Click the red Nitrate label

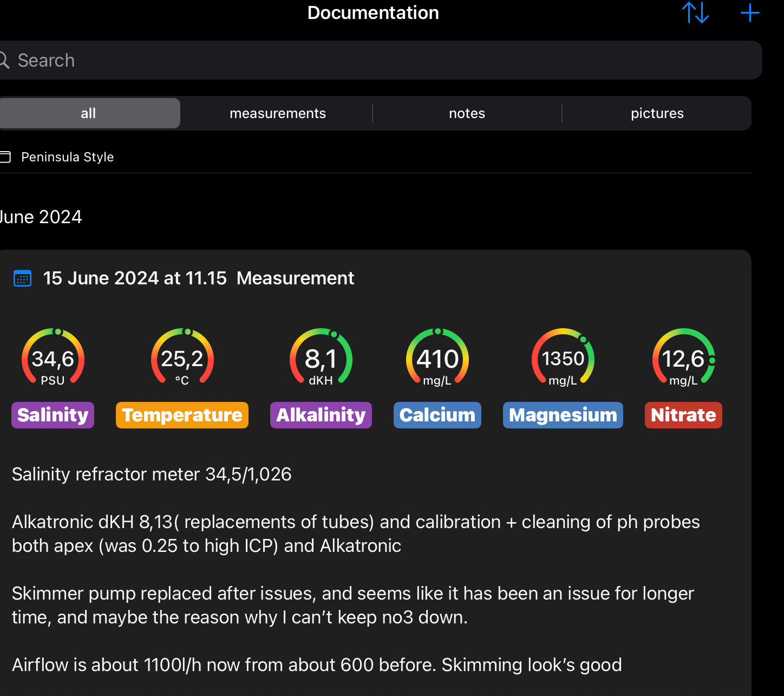683,415
